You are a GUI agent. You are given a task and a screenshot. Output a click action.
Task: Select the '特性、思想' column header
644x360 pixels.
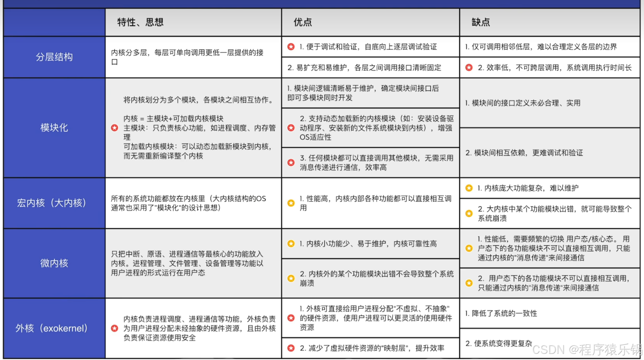click(193, 22)
